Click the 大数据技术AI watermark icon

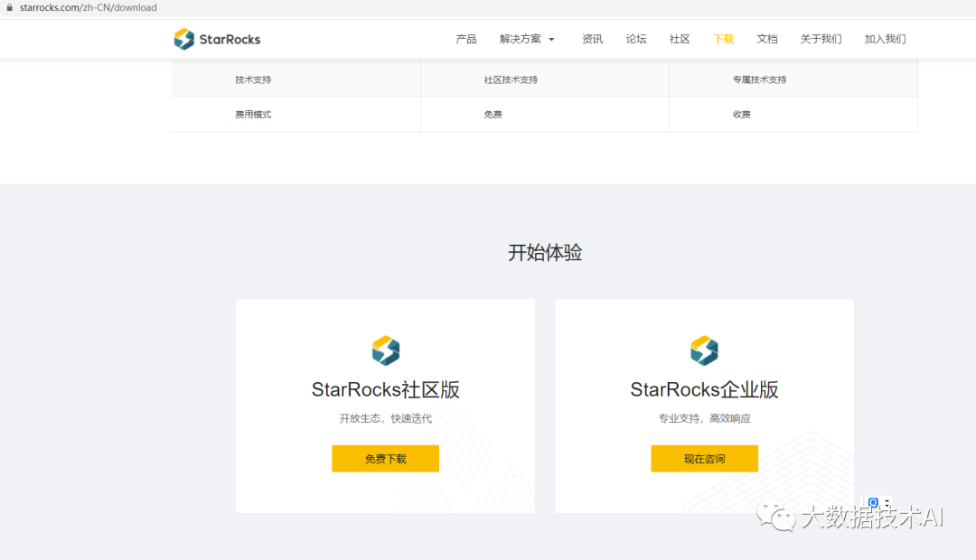click(x=774, y=515)
